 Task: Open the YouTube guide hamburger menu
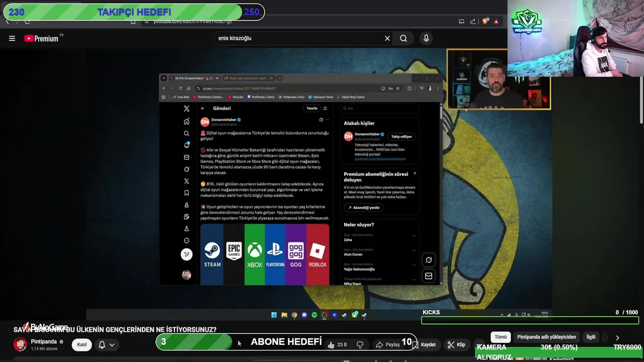click(12, 38)
